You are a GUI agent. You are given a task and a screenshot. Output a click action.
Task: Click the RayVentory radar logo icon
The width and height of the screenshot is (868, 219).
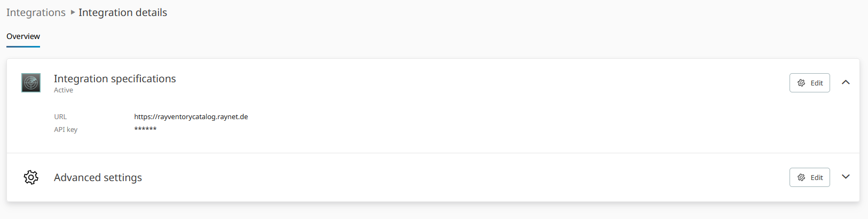pos(31,83)
